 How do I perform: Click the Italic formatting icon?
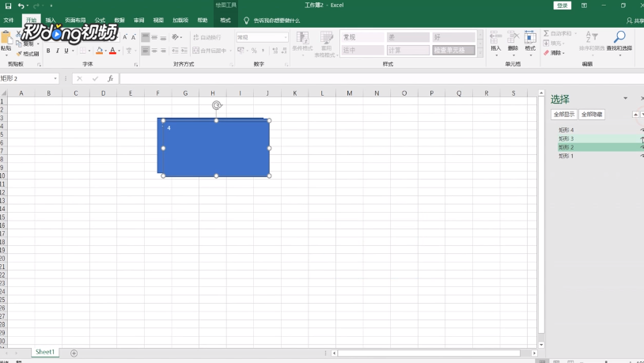[57, 51]
